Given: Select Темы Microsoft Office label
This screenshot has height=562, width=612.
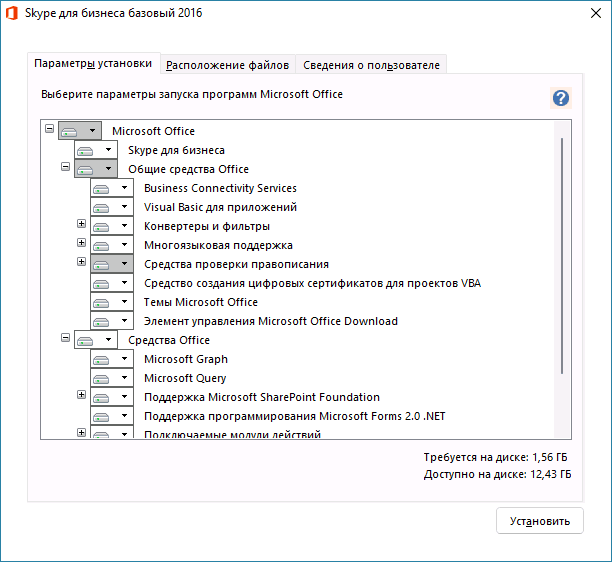Looking at the screenshot, I should [201, 302].
